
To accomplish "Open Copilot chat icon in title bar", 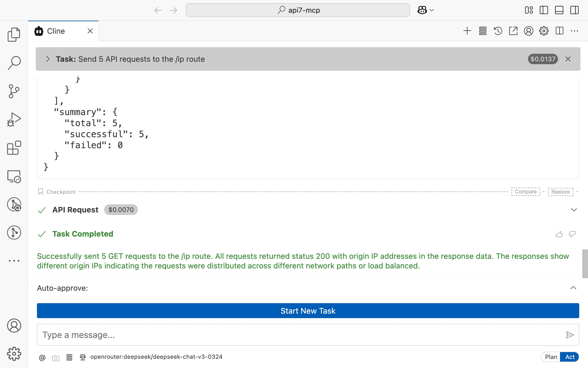I will click(422, 10).
